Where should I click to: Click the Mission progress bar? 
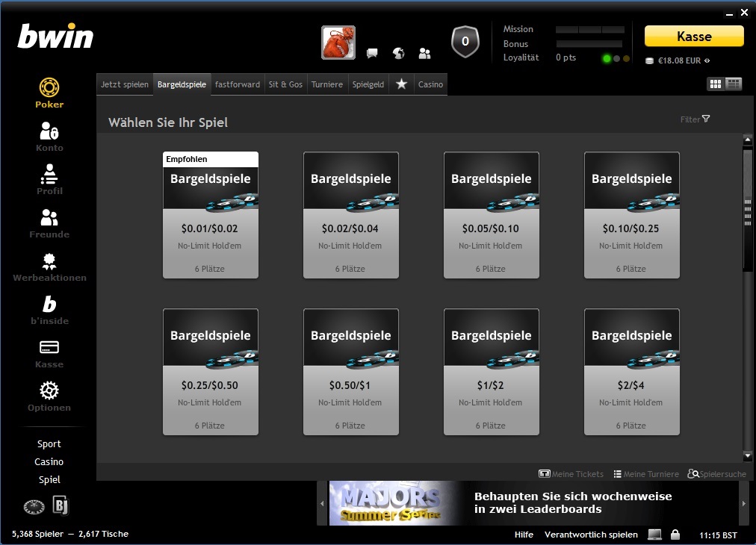(x=590, y=29)
